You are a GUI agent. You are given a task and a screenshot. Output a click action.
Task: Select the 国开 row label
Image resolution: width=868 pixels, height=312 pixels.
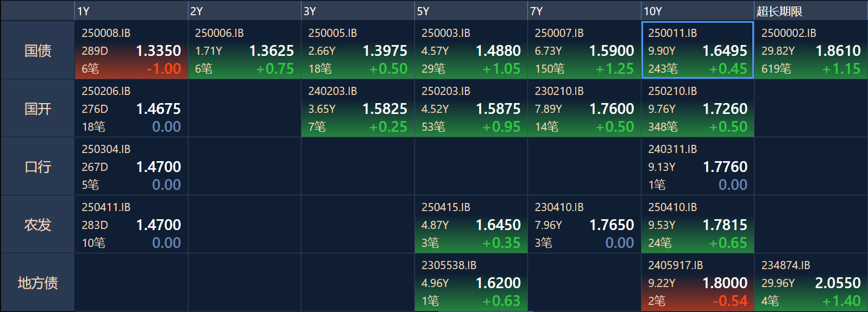(x=37, y=109)
